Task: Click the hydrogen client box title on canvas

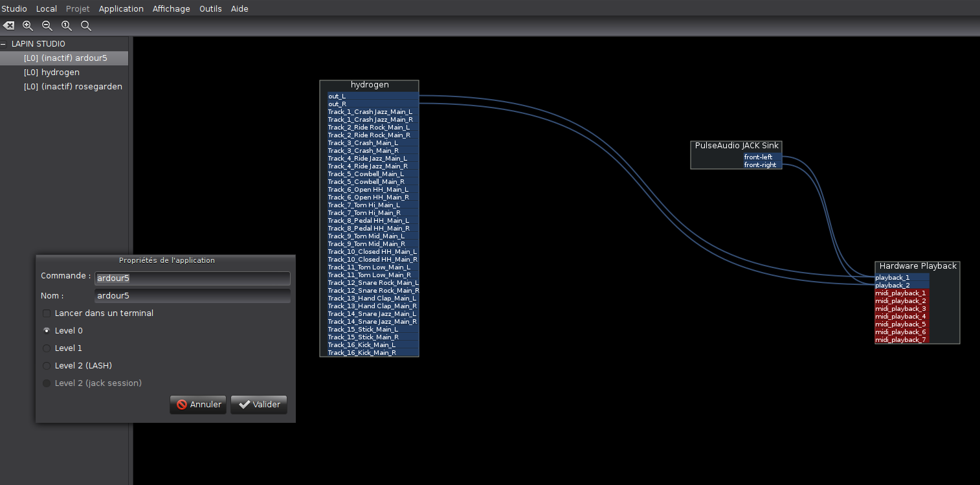Action: [370, 85]
